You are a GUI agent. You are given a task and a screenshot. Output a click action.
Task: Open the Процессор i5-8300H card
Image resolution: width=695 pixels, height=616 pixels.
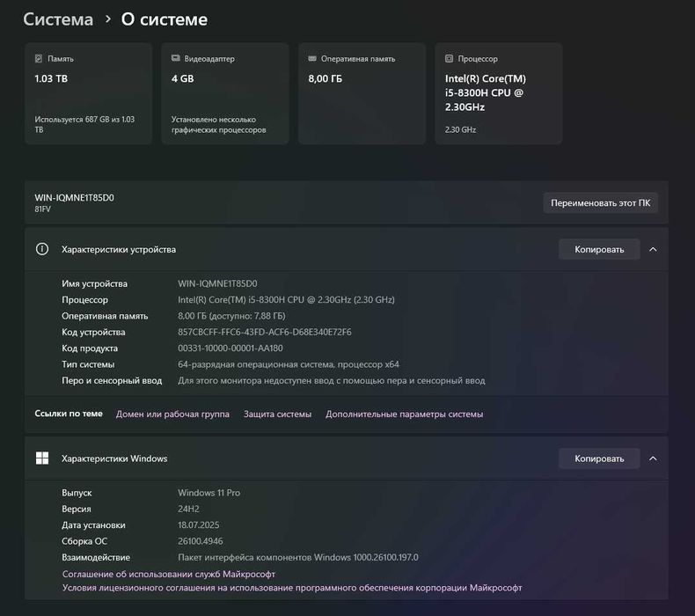click(499, 93)
